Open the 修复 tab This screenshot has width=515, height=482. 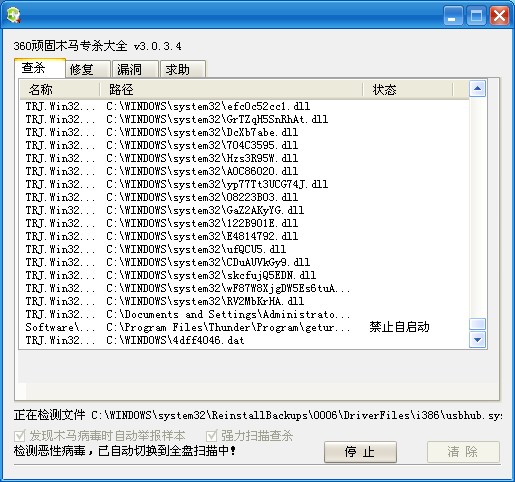tap(88, 69)
